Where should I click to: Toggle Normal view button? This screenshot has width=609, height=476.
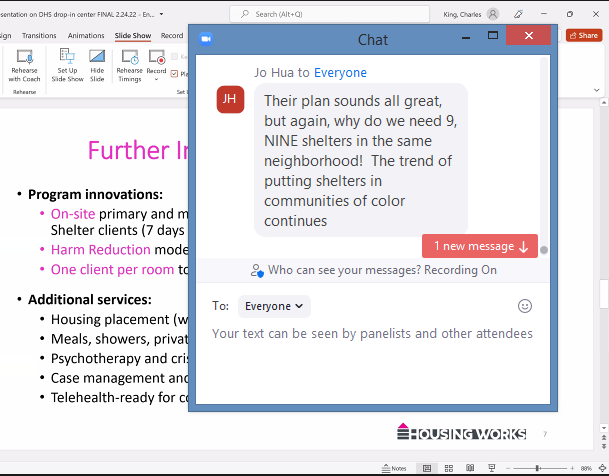[427, 468]
